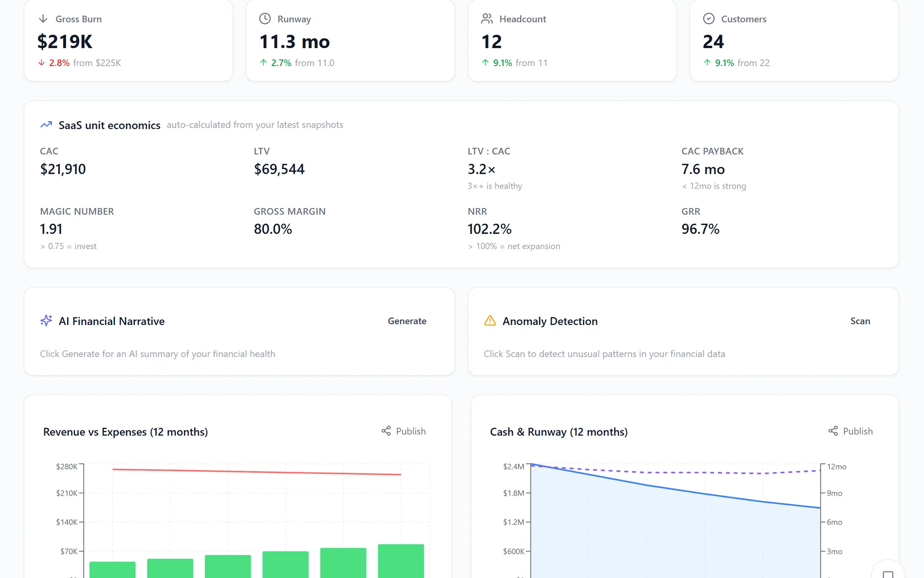Generate the AI Financial Narrative
The height and width of the screenshot is (578, 924).
tap(407, 321)
